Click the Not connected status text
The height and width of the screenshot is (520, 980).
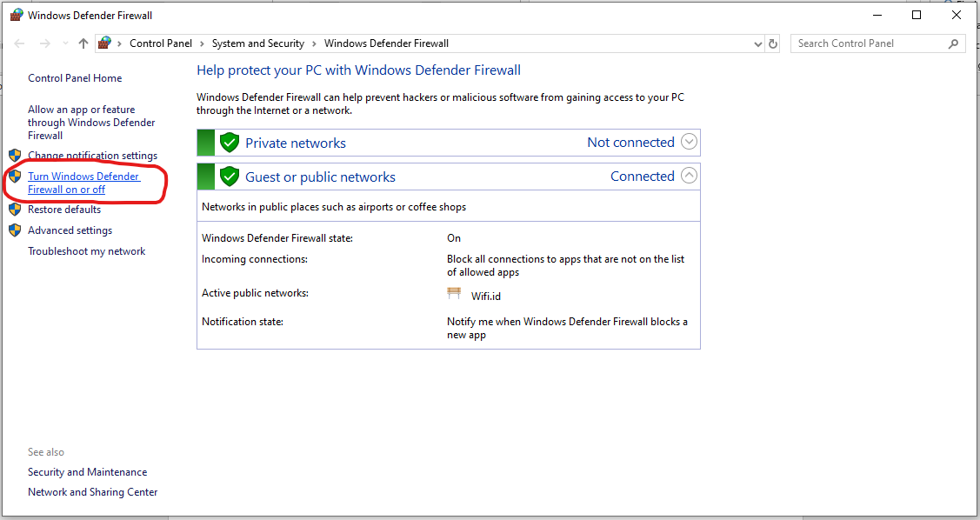click(x=630, y=143)
